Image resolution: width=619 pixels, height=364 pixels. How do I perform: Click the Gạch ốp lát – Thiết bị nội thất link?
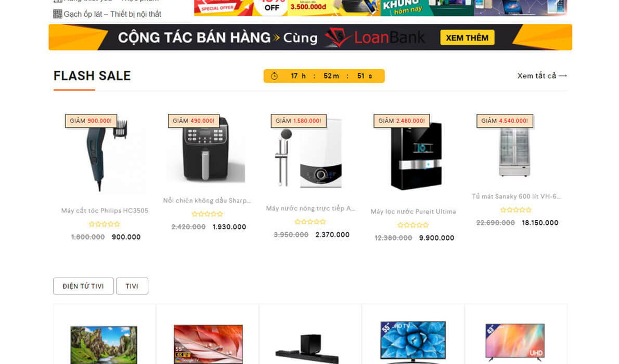click(112, 14)
